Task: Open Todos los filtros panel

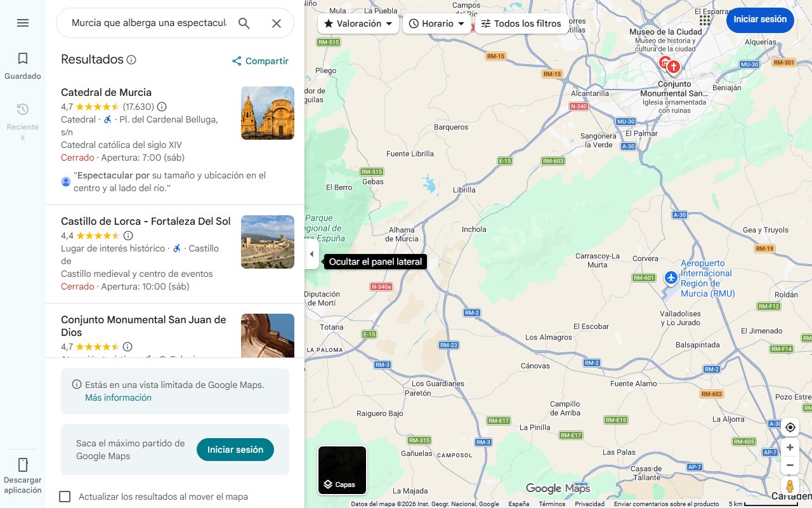Action: [521, 23]
